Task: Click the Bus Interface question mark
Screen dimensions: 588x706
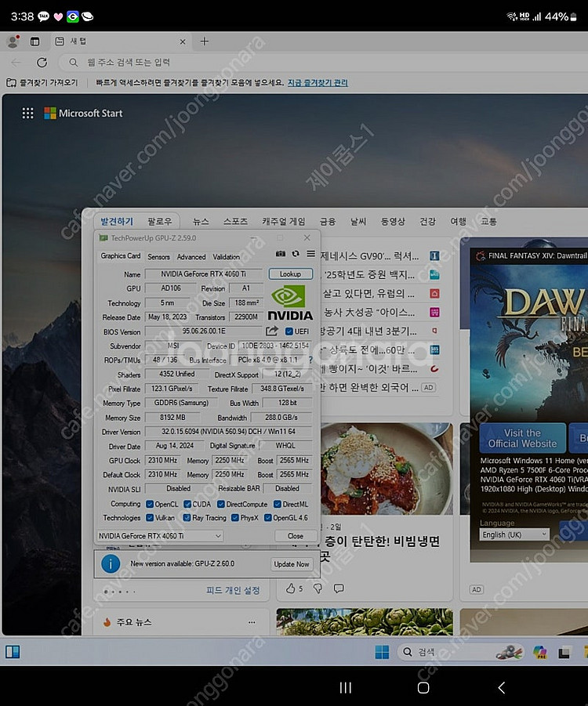Action: pyautogui.click(x=310, y=360)
